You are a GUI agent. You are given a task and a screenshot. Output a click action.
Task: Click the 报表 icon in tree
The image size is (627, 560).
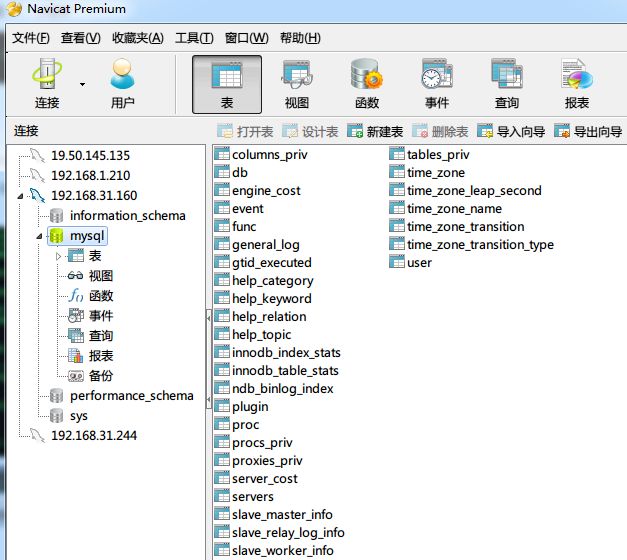click(x=76, y=356)
